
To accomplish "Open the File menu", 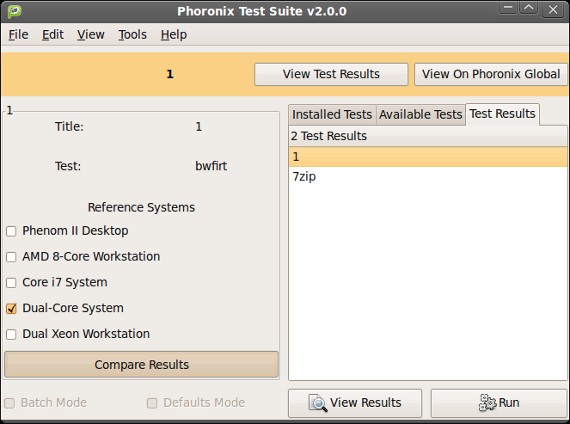I will tap(18, 35).
